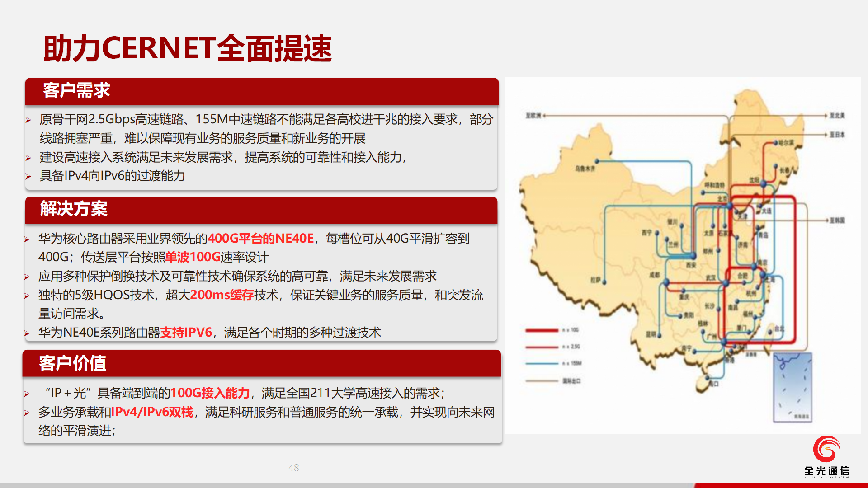Viewport: 868px width, 488px height.
Task: Click the 至北美 label on the map
Action: click(837, 116)
